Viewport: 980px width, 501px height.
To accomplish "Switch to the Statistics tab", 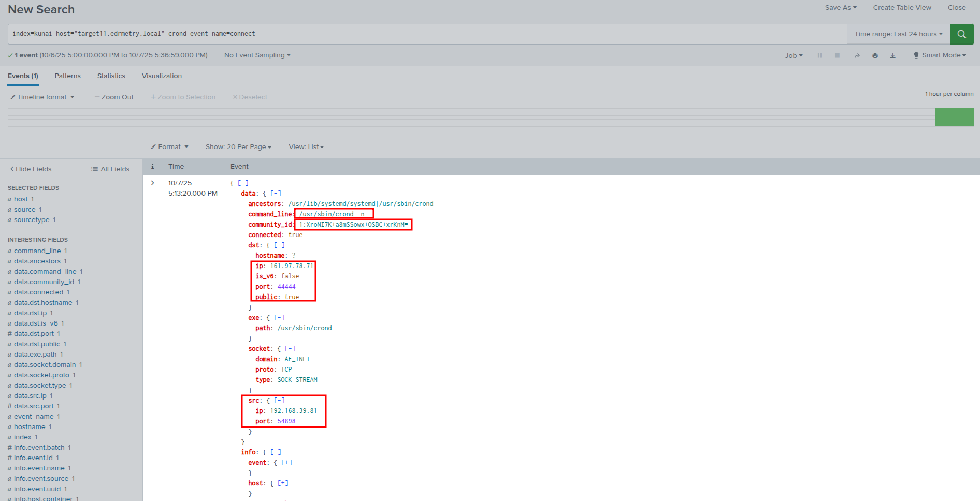I will click(111, 76).
